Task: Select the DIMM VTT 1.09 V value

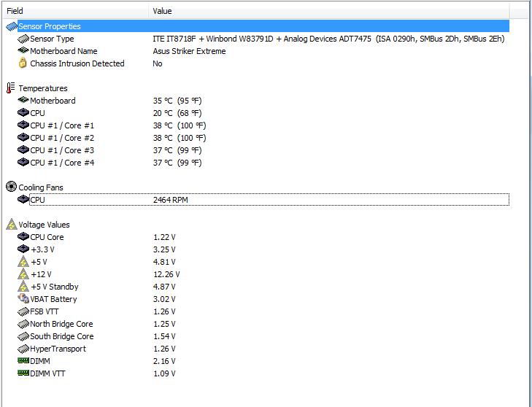Action: [164, 373]
